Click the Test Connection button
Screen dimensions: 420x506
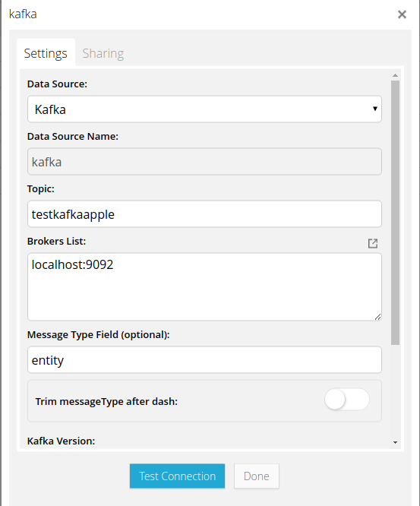[177, 476]
